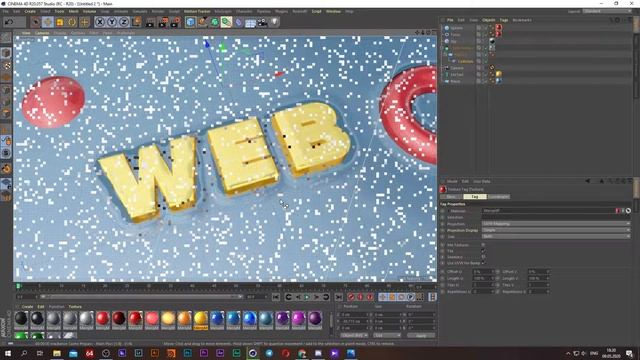This screenshot has height=360, width=640.
Task: Play the animation forward
Action: tap(307, 297)
